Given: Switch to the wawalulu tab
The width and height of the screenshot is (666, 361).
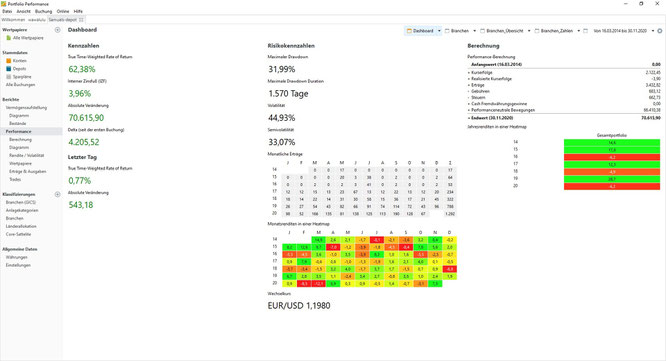Looking at the screenshot, I should [37, 20].
